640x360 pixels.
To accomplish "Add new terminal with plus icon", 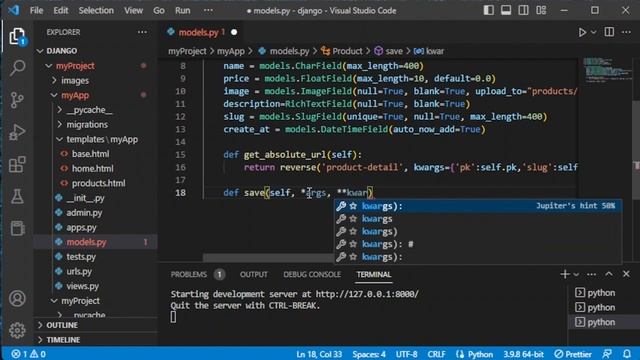I will [564, 274].
